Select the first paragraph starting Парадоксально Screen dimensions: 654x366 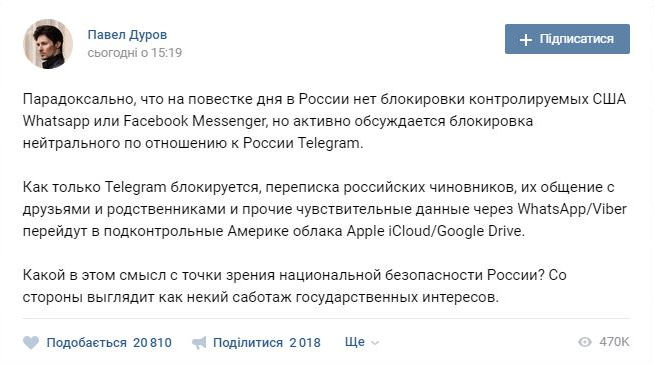(324, 121)
